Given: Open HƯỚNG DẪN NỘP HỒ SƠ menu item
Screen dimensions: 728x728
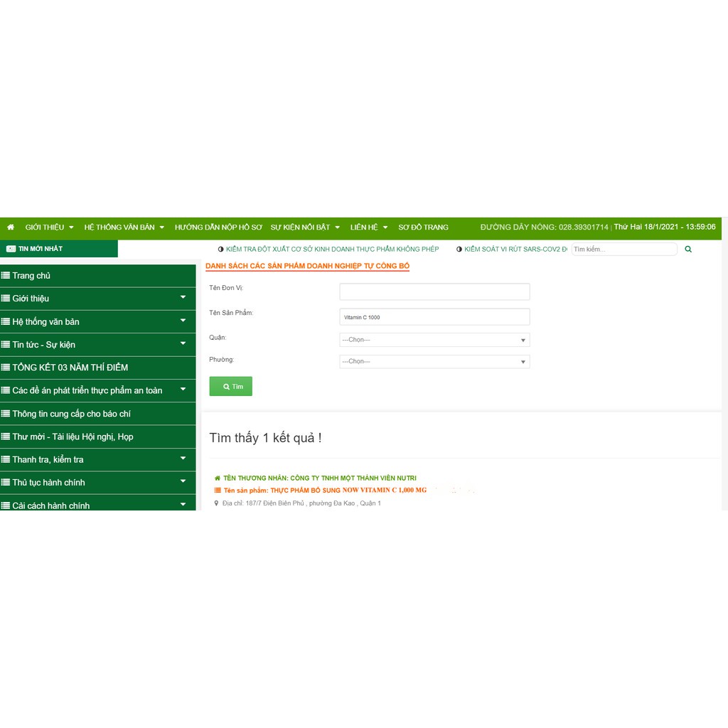Looking at the screenshot, I should [x=218, y=227].
